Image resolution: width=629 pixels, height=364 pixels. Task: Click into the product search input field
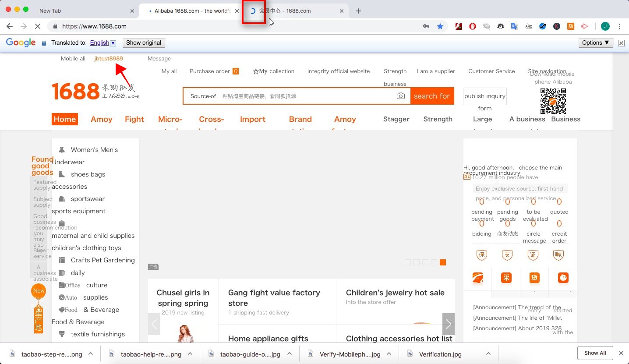click(306, 96)
